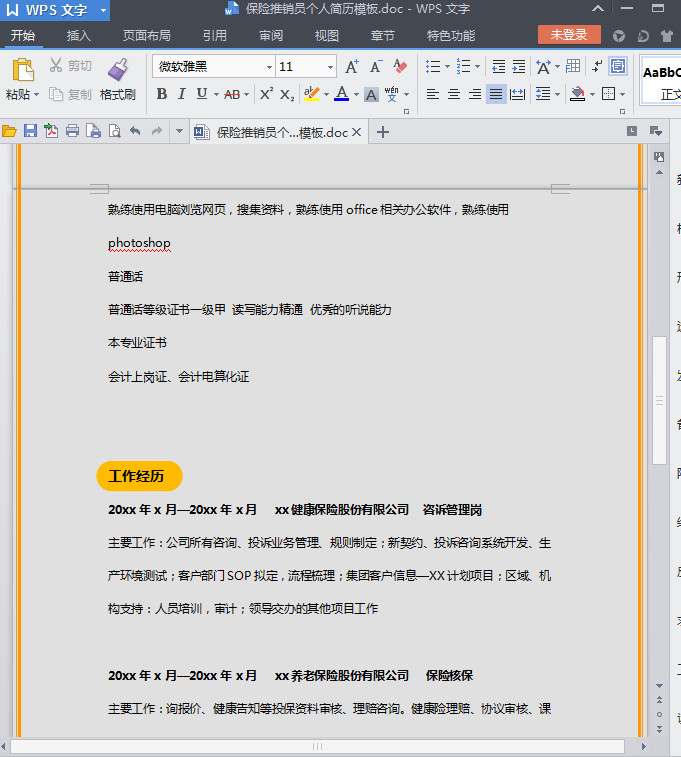The height and width of the screenshot is (757, 681).
Task: Apply yellow text highlight color
Action: click(x=312, y=94)
